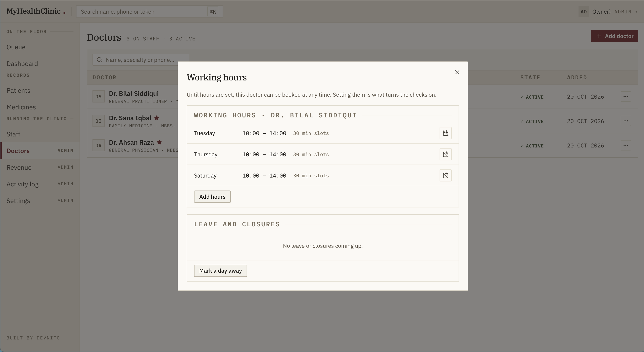Open Activity log in the sidebar
This screenshot has width=644, height=352.
[x=40, y=184]
